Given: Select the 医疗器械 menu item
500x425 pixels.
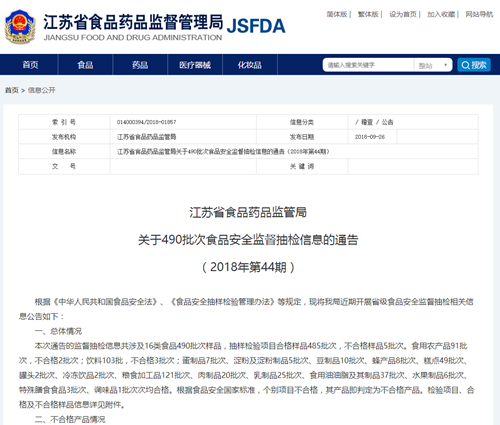Looking at the screenshot, I should point(195,65).
